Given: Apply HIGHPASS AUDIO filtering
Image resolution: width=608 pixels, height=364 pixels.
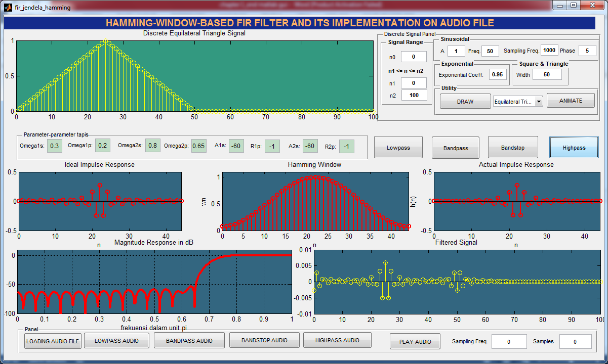Looking at the screenshot, I should (x=337, y=340).
